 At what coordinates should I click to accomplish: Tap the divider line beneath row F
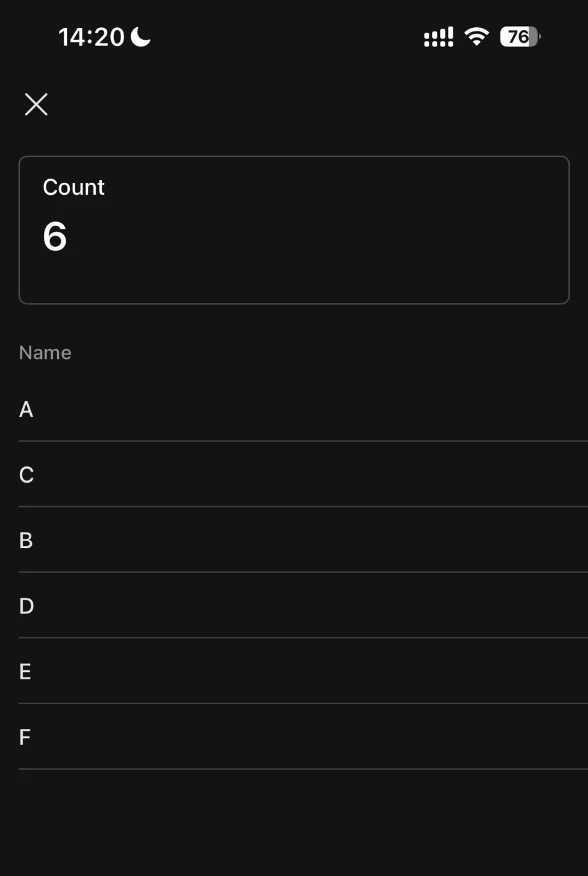point(304,769)
